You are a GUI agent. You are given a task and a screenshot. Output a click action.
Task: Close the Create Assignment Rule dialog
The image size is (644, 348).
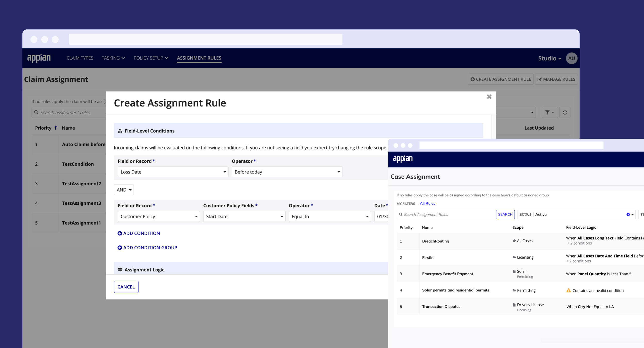click(x=489, y=97)
